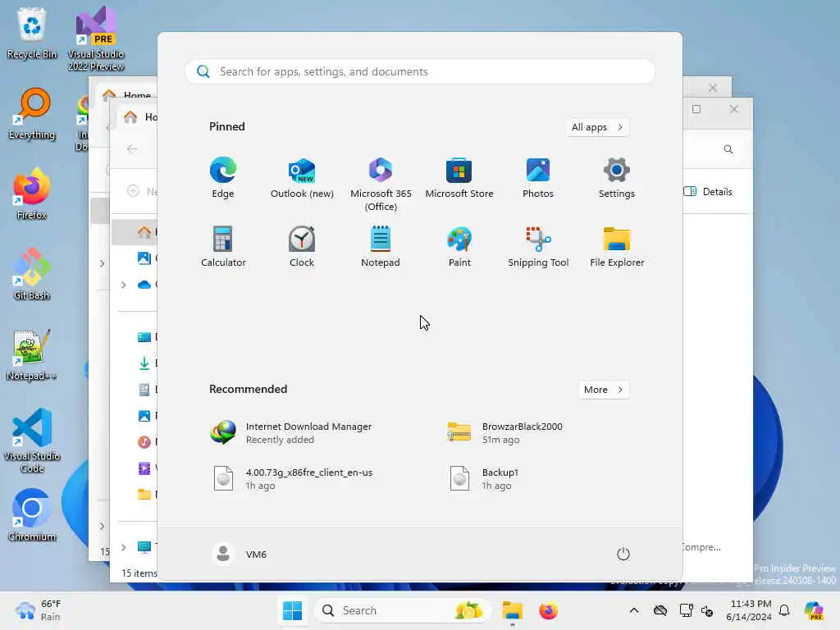The image size is (840, 630).
Task: Open File Explorer from taskbar
Action: pos(512,610)
